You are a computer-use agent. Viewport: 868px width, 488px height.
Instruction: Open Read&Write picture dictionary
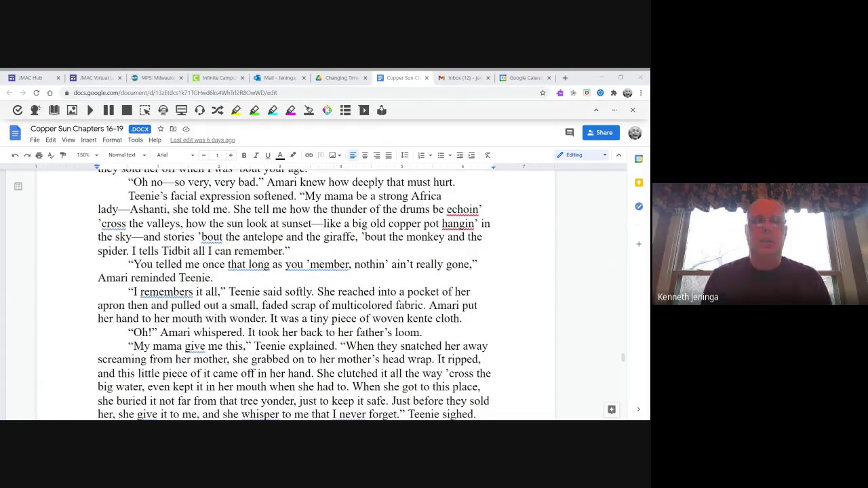point(72,110)
